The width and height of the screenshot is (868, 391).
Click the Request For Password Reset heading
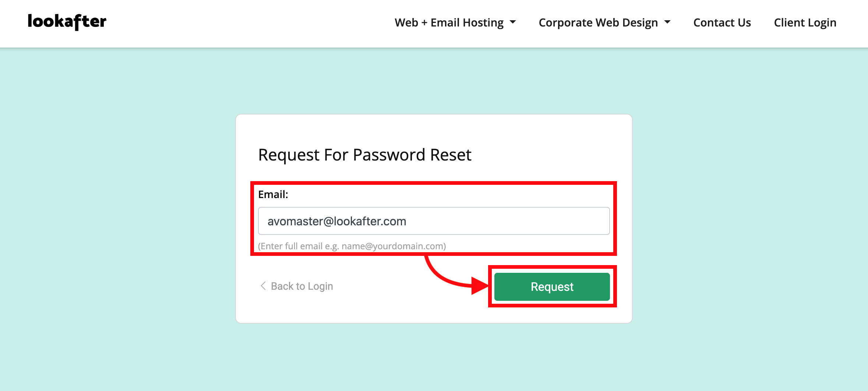pyautogui.click(x=364, y=155)
